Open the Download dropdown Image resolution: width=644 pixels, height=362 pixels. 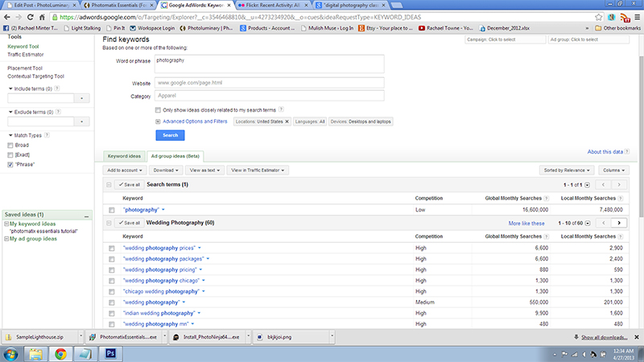tap(166, 171)
